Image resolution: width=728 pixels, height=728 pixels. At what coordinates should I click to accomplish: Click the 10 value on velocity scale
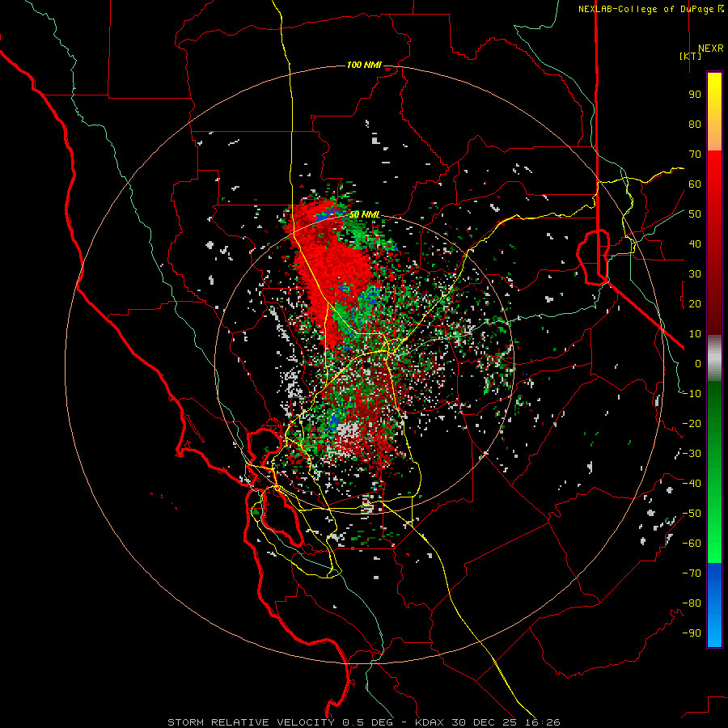coord(695,334)
